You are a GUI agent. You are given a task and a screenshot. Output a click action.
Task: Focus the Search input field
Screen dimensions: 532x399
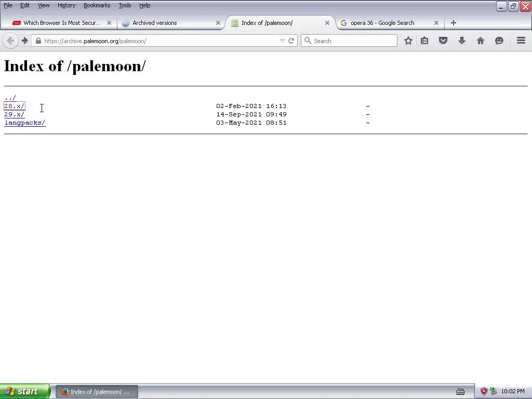[x=349, y=41]
